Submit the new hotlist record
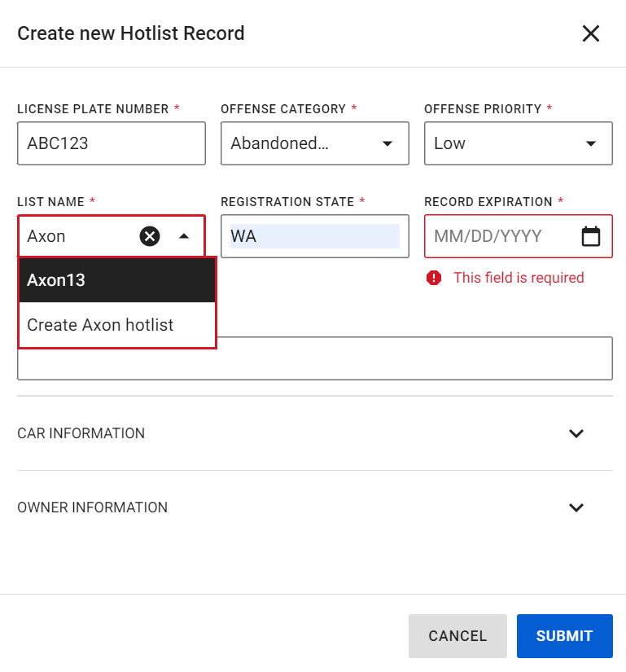This screenshot has width=626, height=672. pos(564,636)
